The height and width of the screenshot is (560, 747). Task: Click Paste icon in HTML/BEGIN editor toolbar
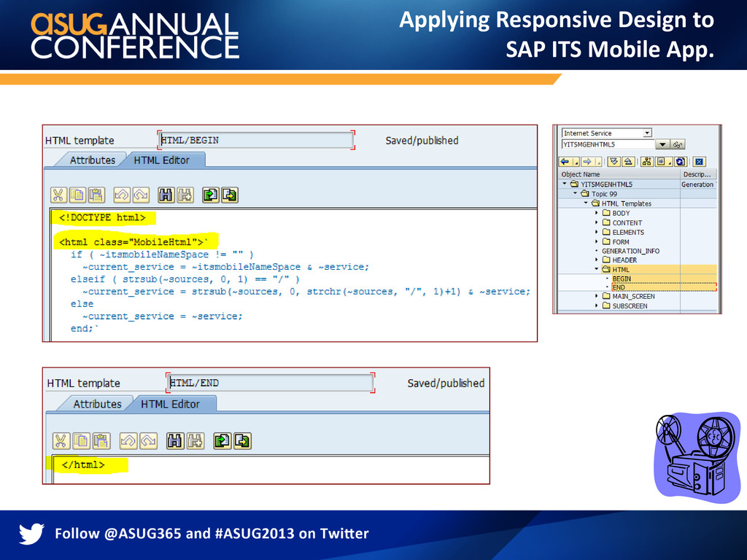point(96,195)
